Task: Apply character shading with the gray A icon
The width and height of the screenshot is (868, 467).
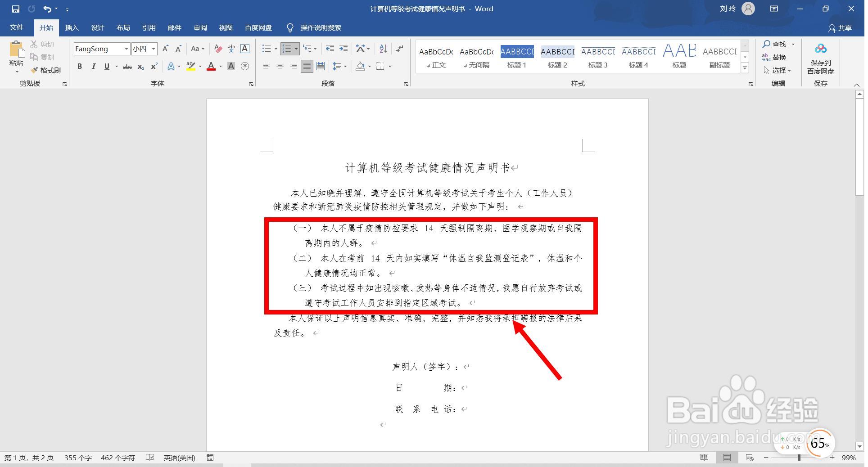Action: tap(231, 67)
